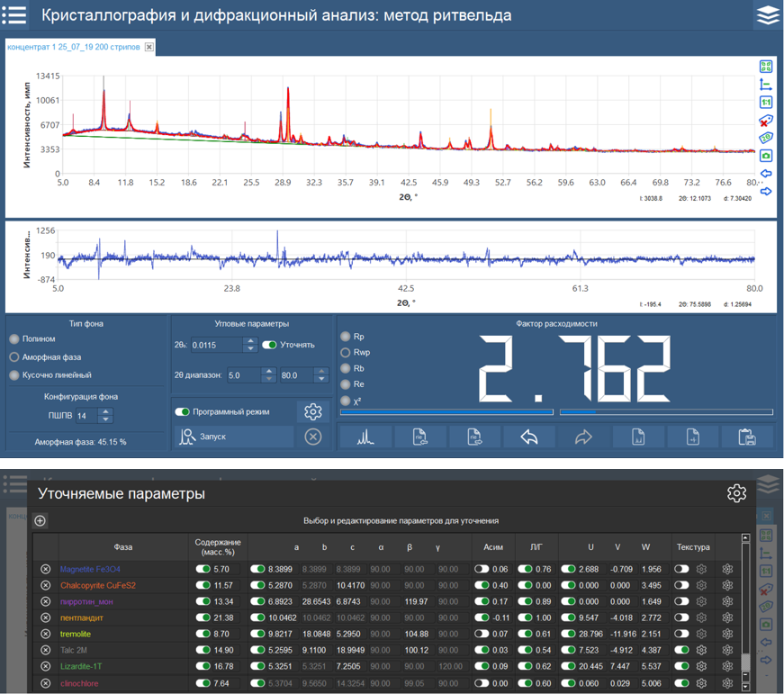Open the hamburger menu in the header
Viewport: 784px width, 694px height.
[x=15, y=15]
